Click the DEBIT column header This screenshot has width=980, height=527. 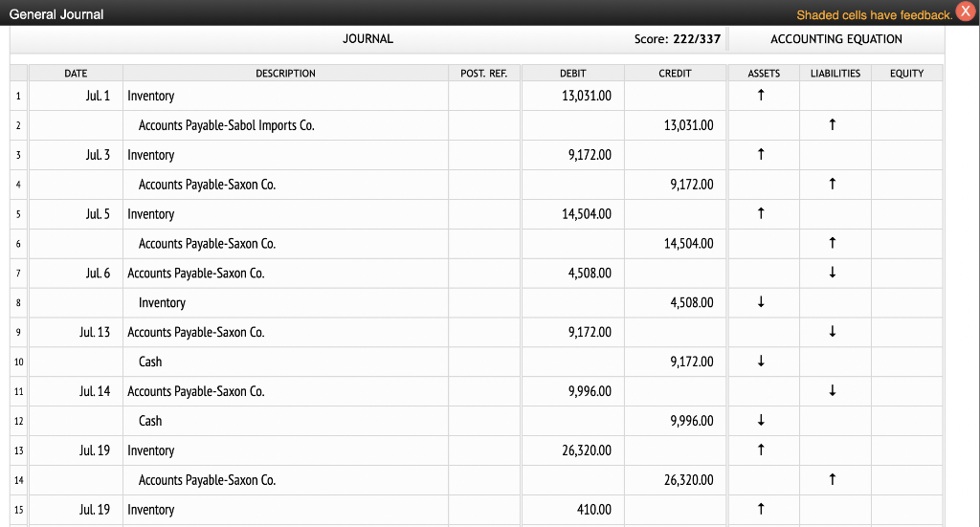(x=572, y=73)
